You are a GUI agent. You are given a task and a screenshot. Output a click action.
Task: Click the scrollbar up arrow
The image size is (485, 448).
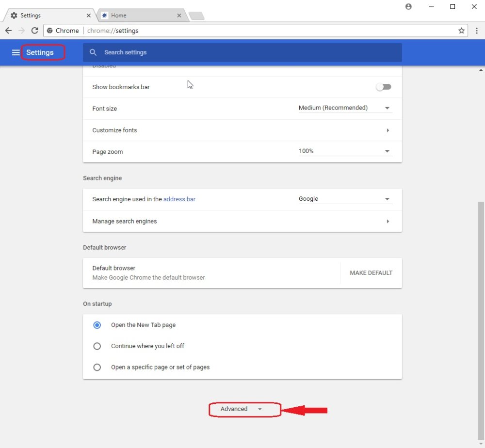tap(481, 70)
